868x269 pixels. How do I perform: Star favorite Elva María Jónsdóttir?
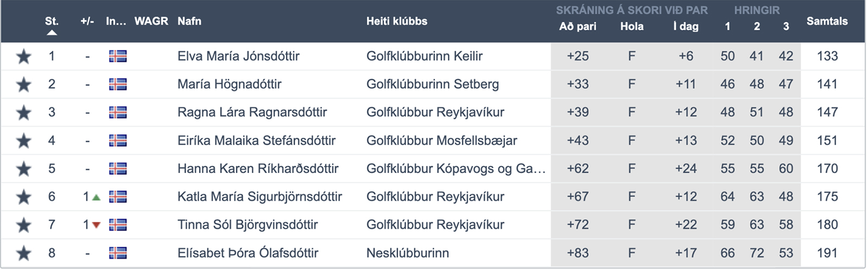point(23,56)
